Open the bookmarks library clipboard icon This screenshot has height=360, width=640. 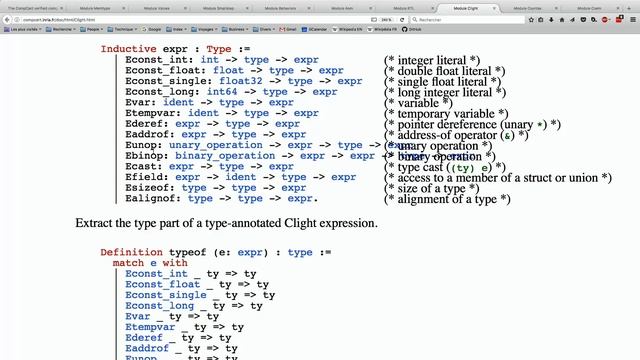[x=541, y=20]
